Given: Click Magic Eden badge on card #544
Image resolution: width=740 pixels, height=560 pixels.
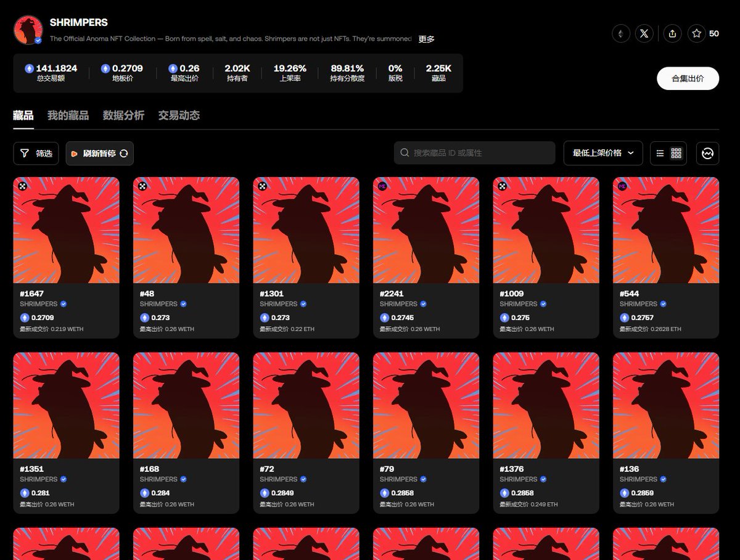Looking at the screenshot, I should point(622,186).
